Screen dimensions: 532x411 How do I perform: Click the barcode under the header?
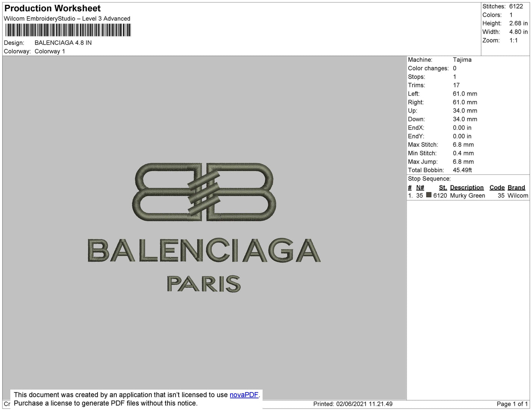tap(68, 30)
